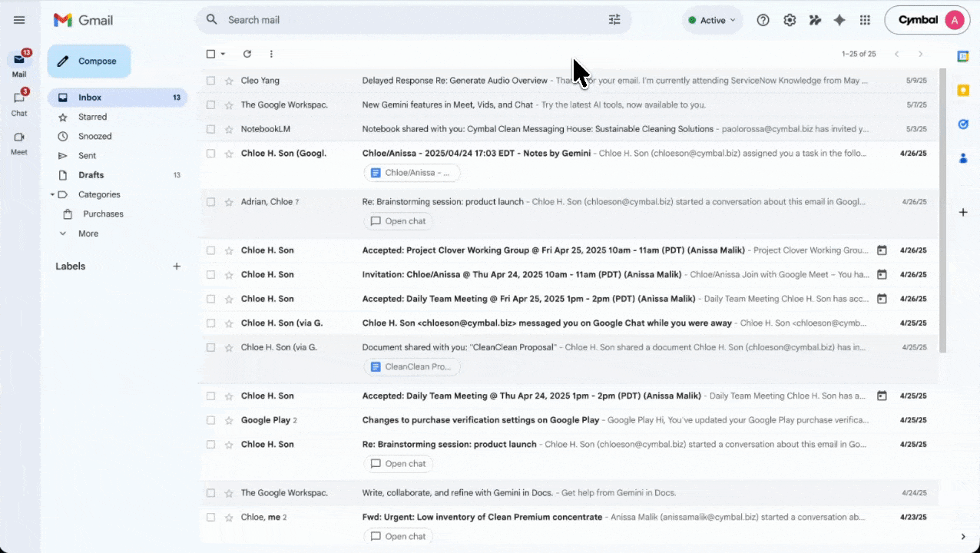The height and width of the screenshot is (553, 980).
Task: Open the Compose pencil icon
Action: [x=62, y=61]
